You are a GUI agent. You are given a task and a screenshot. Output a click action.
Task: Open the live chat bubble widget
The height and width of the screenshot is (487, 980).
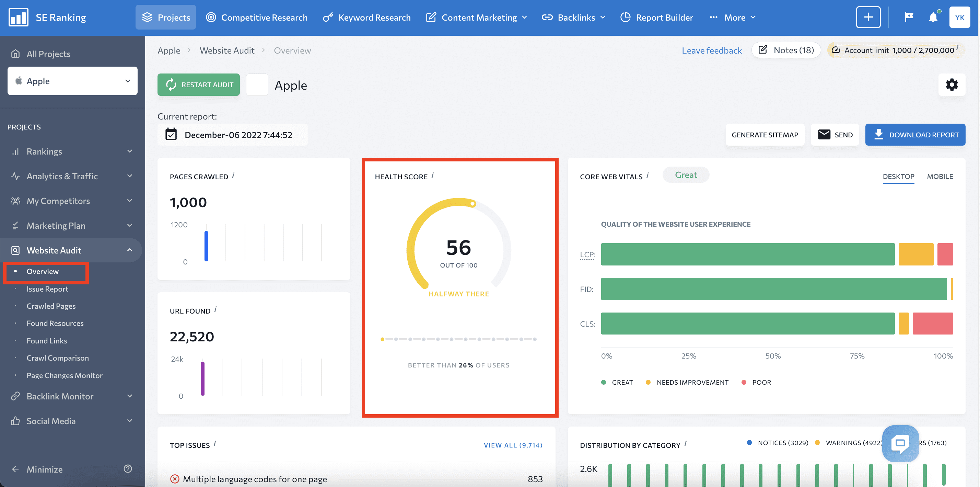point(900,443)
